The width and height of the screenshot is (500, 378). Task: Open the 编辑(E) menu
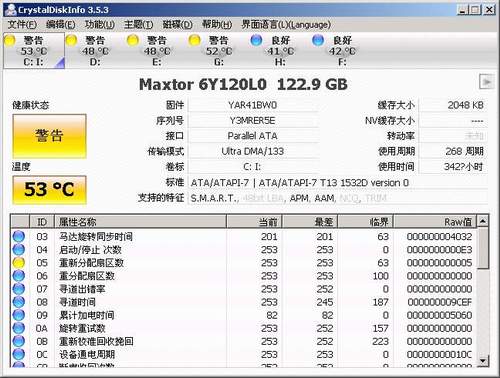coord(60,24)
